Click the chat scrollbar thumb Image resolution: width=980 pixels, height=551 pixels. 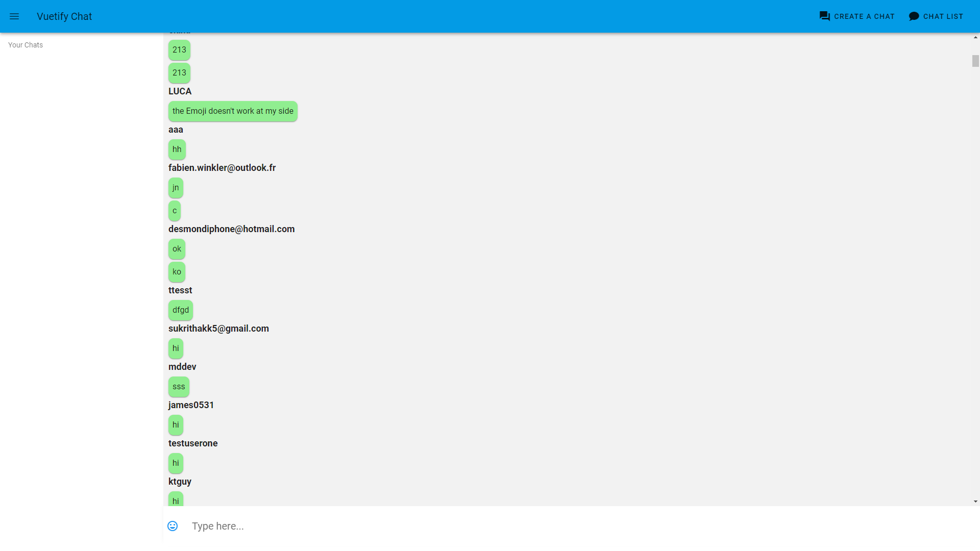tap(975, 61)
